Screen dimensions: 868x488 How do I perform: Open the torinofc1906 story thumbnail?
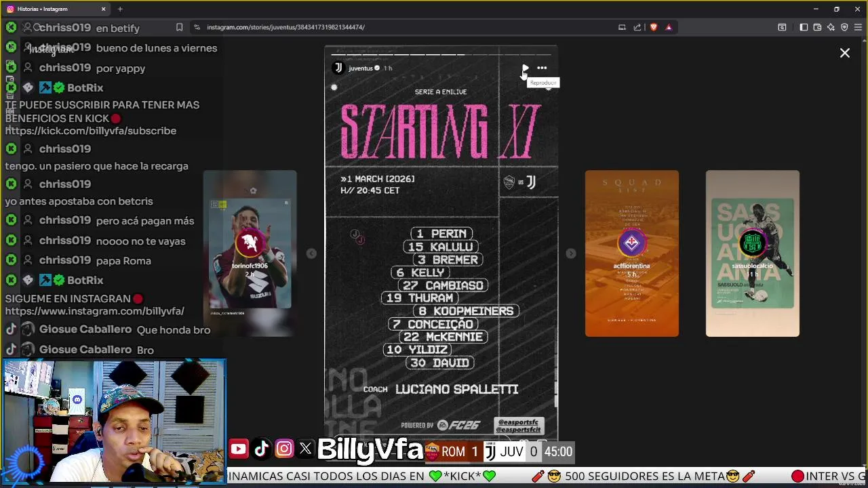[x=250, y=253]
